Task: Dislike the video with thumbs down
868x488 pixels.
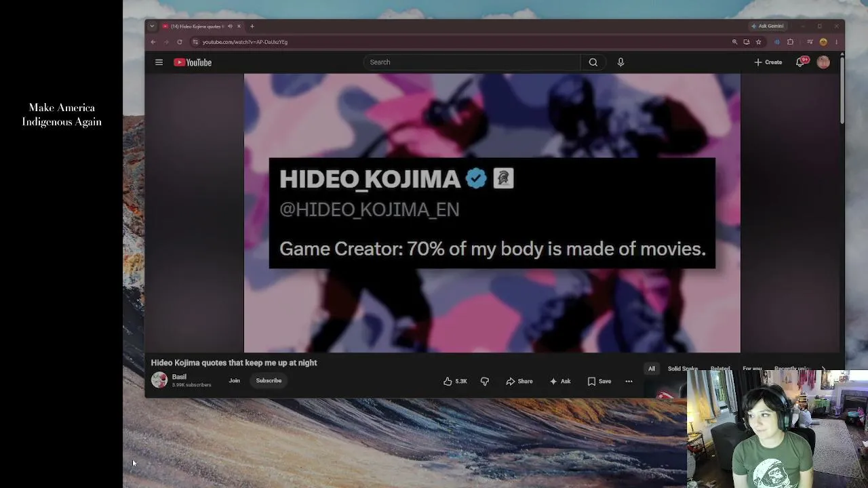Action: pyautogui.click(x=484, y=381)
